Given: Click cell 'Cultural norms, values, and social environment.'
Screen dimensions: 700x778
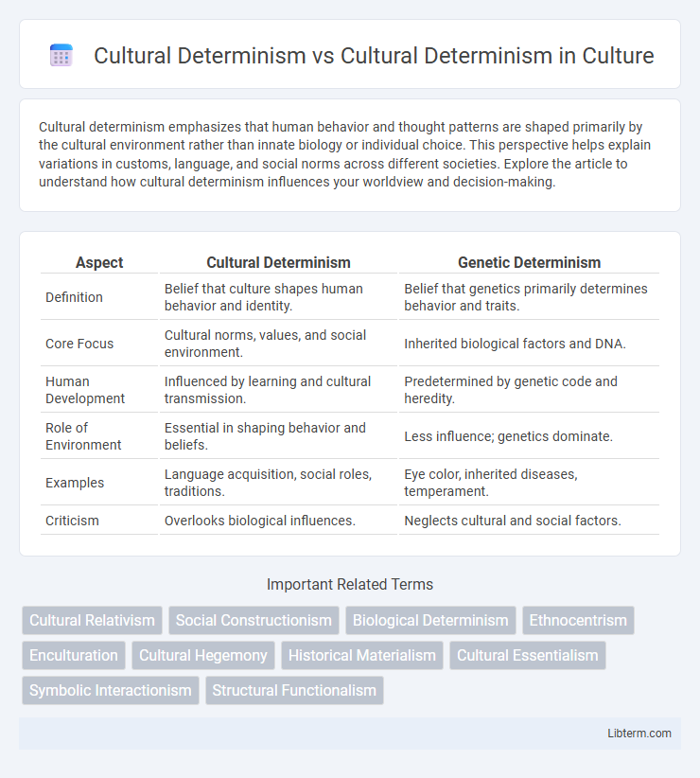Looking at the screenshot, I should (279, 344).
